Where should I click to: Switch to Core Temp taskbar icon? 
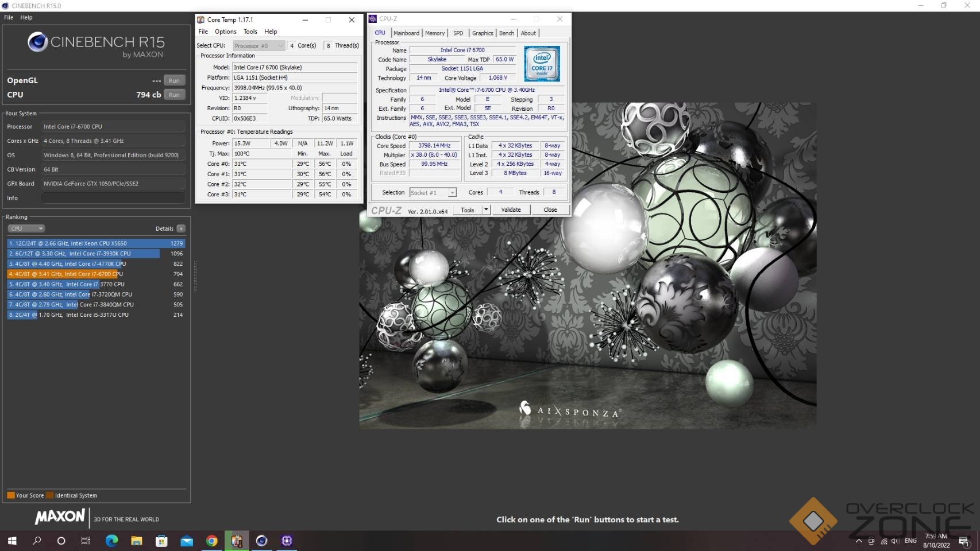point(237,541)
